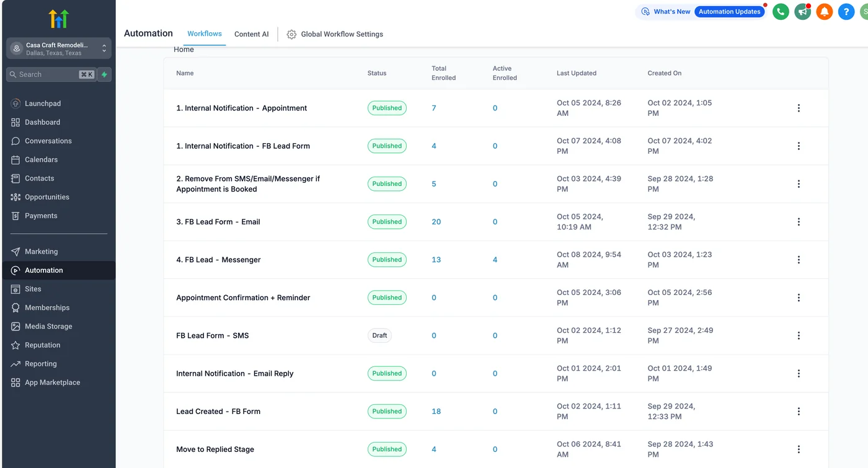Click the green phone icon
Screen dimensions: 868x468
click(x=781, y=11)
